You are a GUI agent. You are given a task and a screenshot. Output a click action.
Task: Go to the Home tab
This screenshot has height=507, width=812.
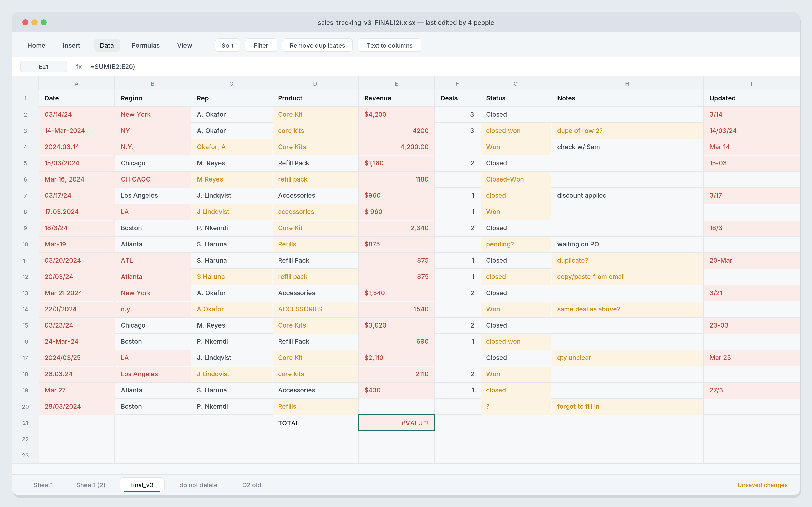tap(36, 45)
